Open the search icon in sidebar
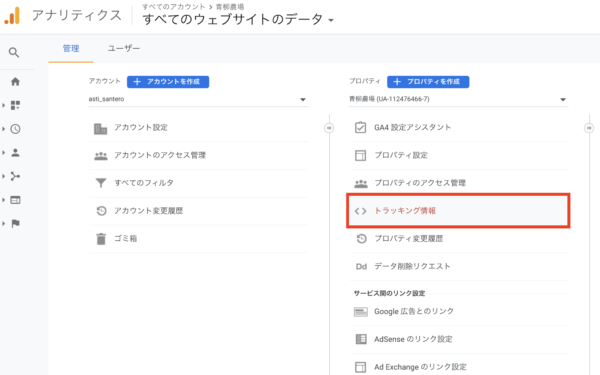The image size is (600, 375). pos(14,52)
